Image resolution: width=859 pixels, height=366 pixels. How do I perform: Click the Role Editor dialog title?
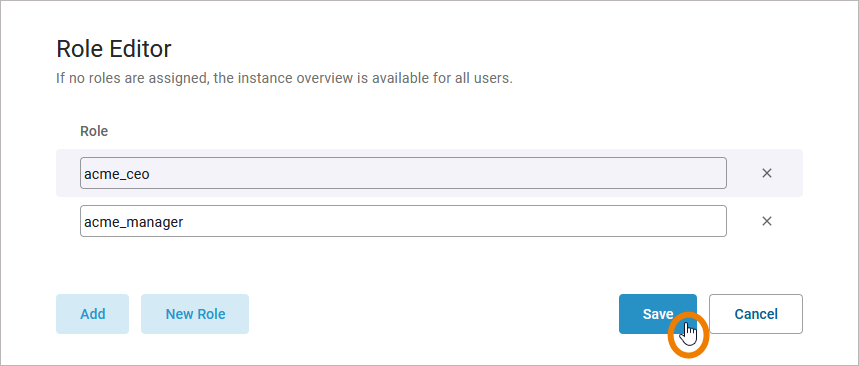click(x=114, y=49)
